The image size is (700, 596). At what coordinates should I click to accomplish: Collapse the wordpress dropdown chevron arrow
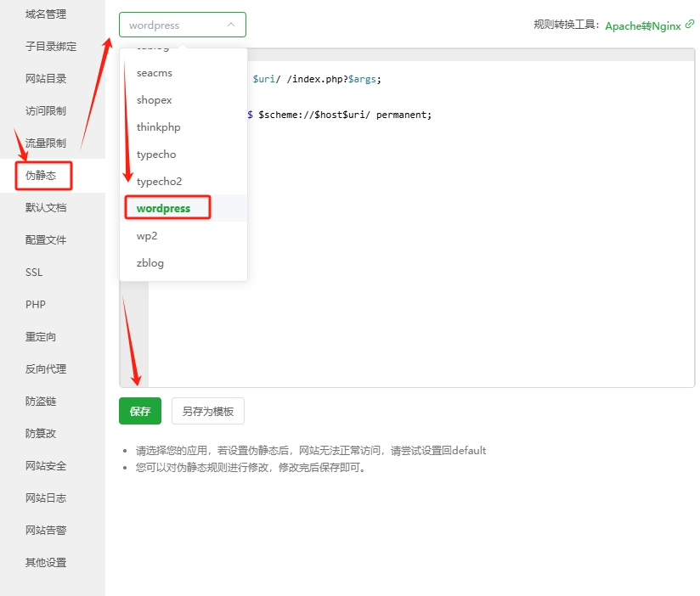[231, 25]
